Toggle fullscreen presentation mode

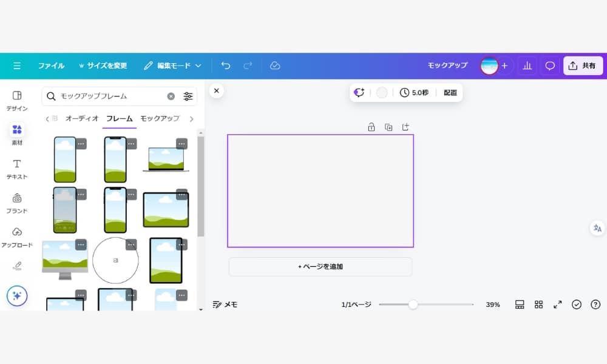click(x=557, y=305)
